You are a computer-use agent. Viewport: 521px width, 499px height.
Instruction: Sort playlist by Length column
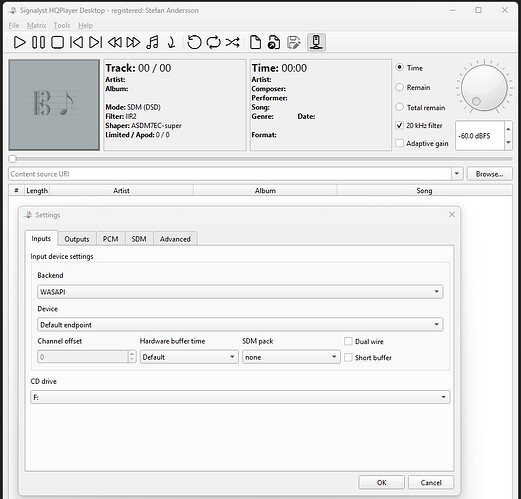[x=37, y=190]
